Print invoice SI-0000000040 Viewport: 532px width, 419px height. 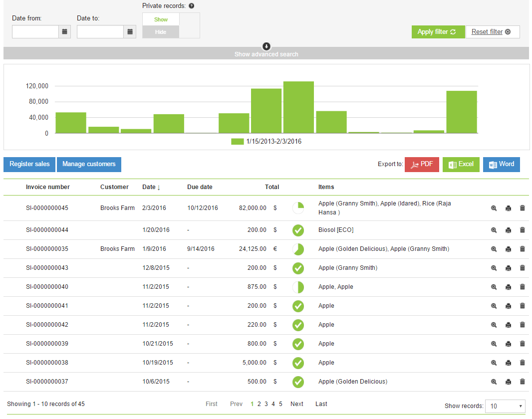[508, 287]
